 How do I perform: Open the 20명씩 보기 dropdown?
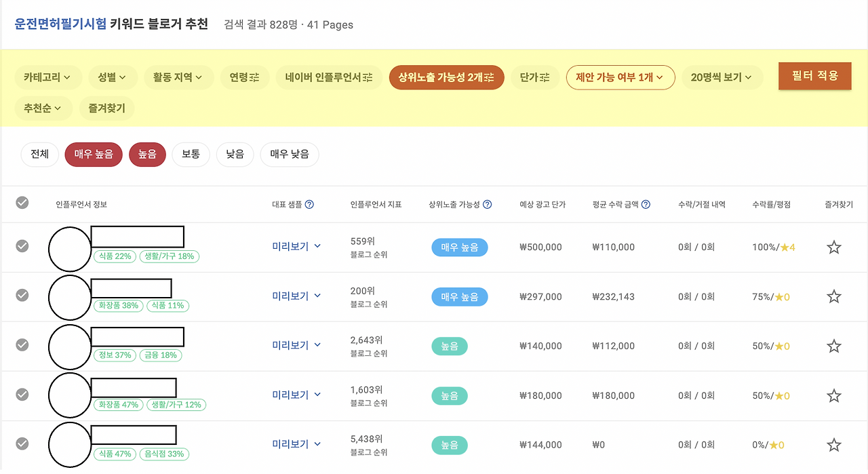(722, 77)
